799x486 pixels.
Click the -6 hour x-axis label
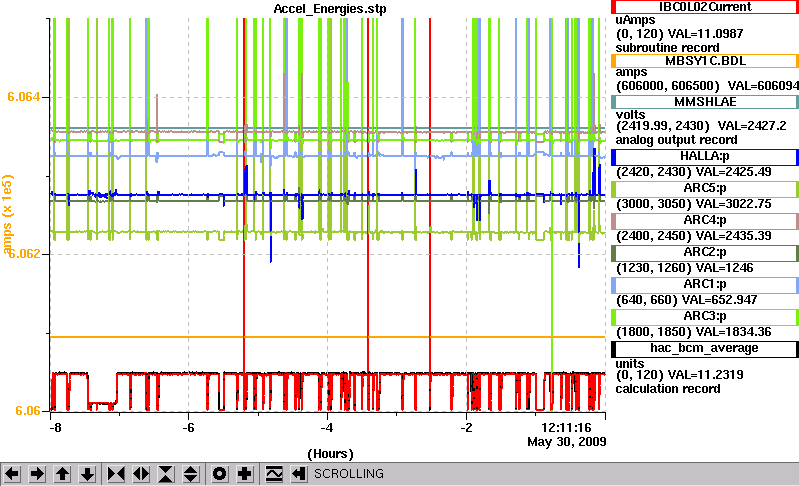189,427
